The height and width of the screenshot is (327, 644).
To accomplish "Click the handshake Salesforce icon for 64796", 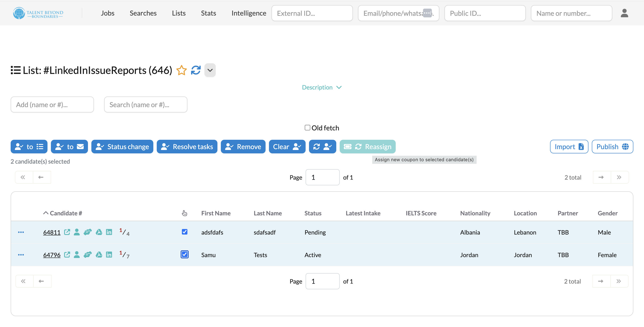I will point(88,255).
